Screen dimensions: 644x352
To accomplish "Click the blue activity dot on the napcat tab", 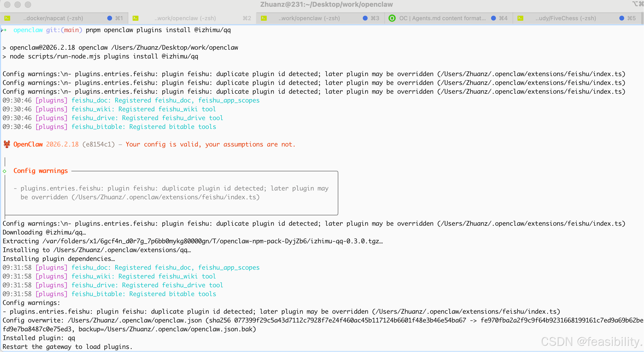I will 110,18.
